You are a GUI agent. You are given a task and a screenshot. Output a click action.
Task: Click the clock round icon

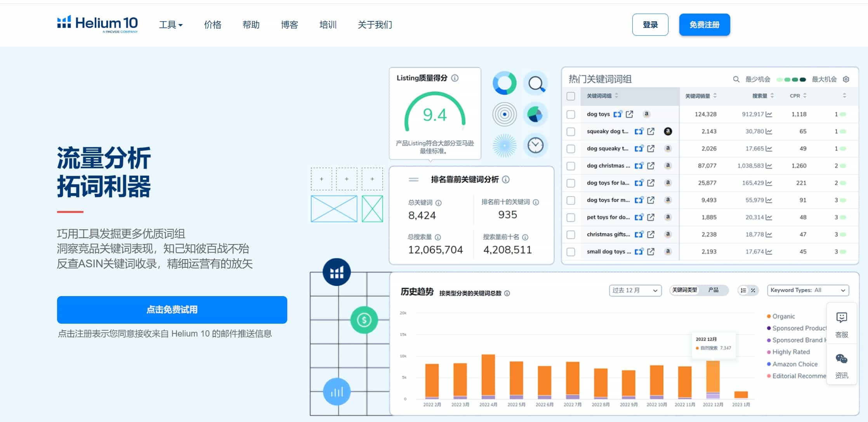click(535, 145)
